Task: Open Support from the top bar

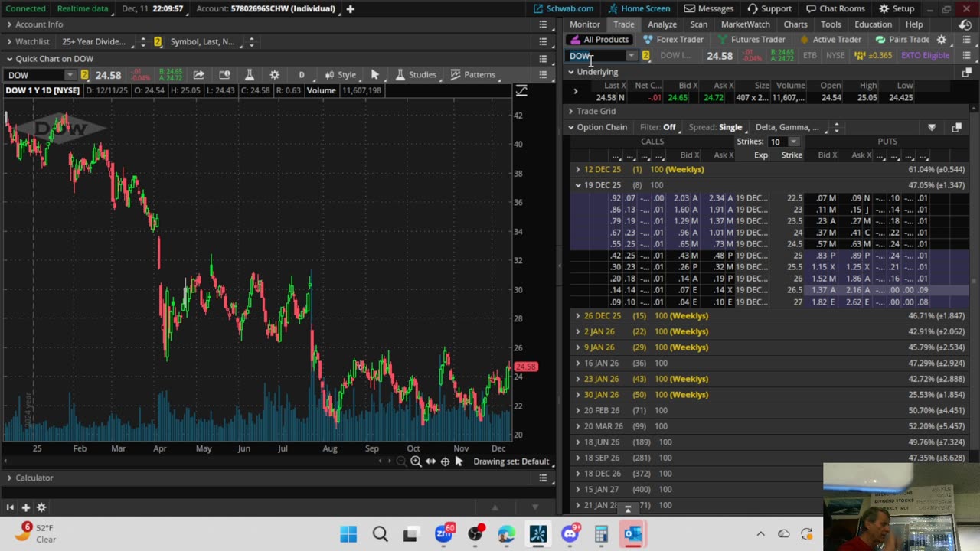Action: 769,8
